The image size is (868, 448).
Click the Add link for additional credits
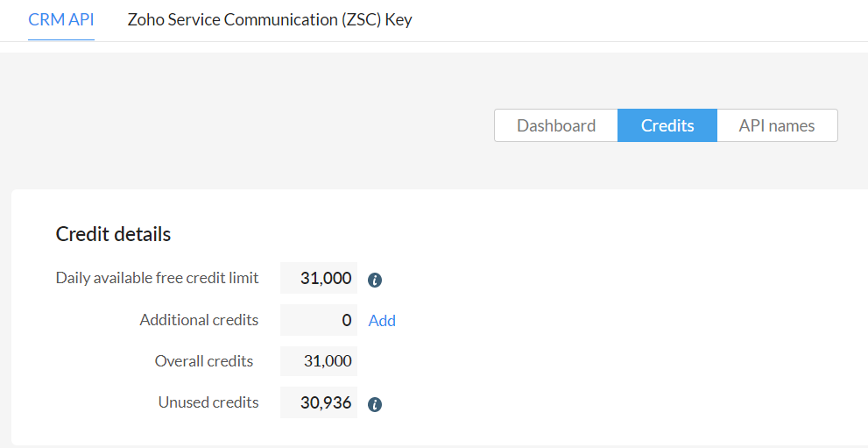point(382,321)
